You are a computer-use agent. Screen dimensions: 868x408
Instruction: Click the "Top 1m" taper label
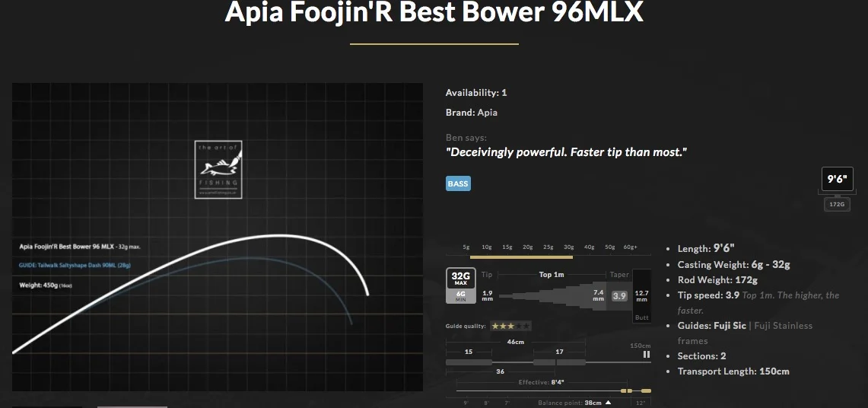(552, 275)
